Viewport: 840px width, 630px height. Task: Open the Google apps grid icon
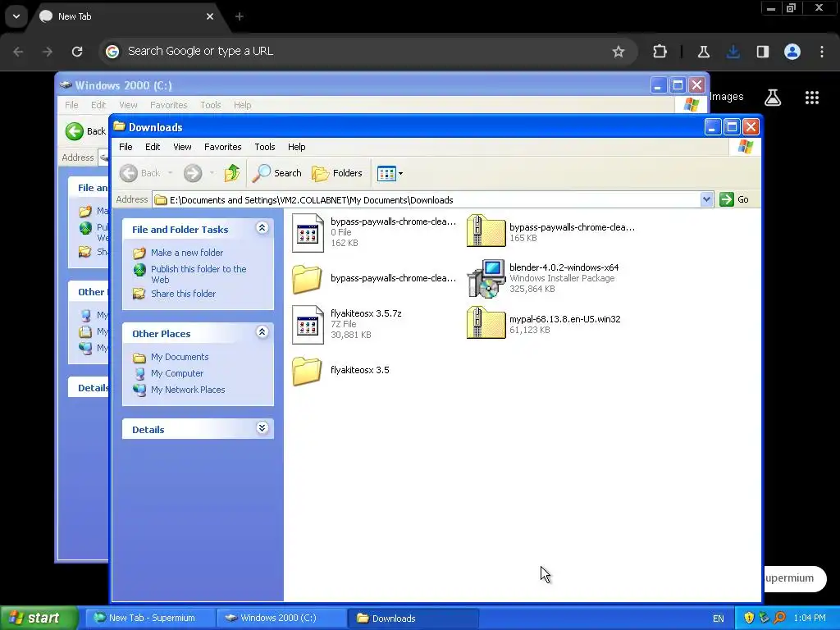pyautogui.click(x=811, y=97)
